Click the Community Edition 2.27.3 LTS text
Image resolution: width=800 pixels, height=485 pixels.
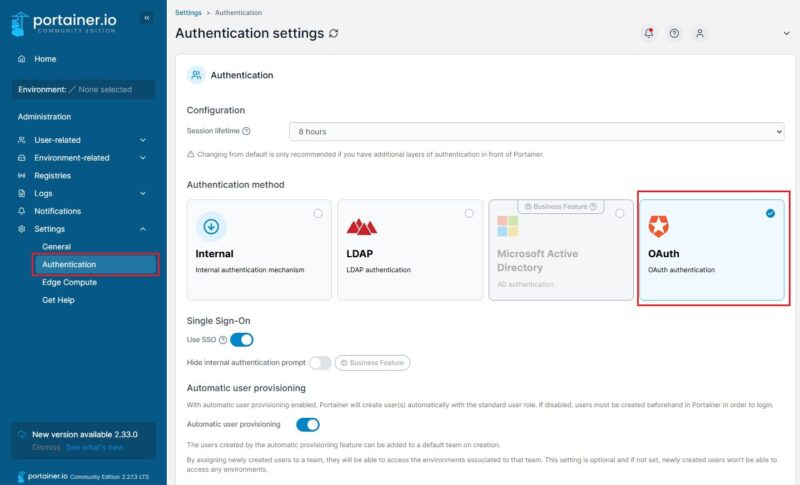pyautogui.click(x=109, y=477)
